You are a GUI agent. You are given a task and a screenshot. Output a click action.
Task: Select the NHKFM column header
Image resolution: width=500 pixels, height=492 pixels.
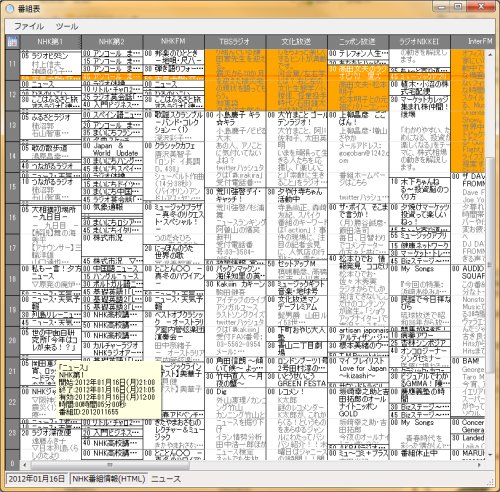(174, 42)
